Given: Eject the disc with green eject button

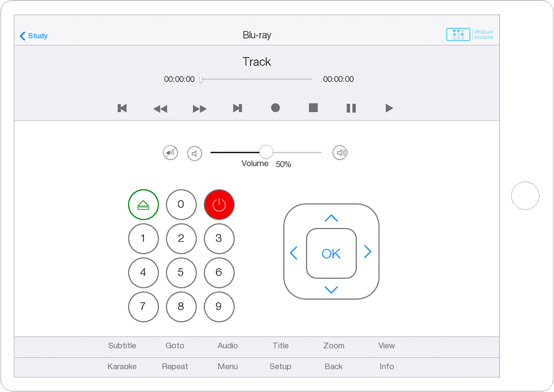Looking at the screenshot, I should (x=144, y=204).
